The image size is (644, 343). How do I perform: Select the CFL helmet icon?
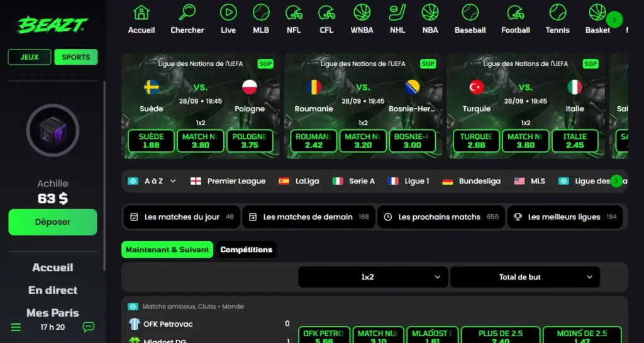[x=326, y=13]
